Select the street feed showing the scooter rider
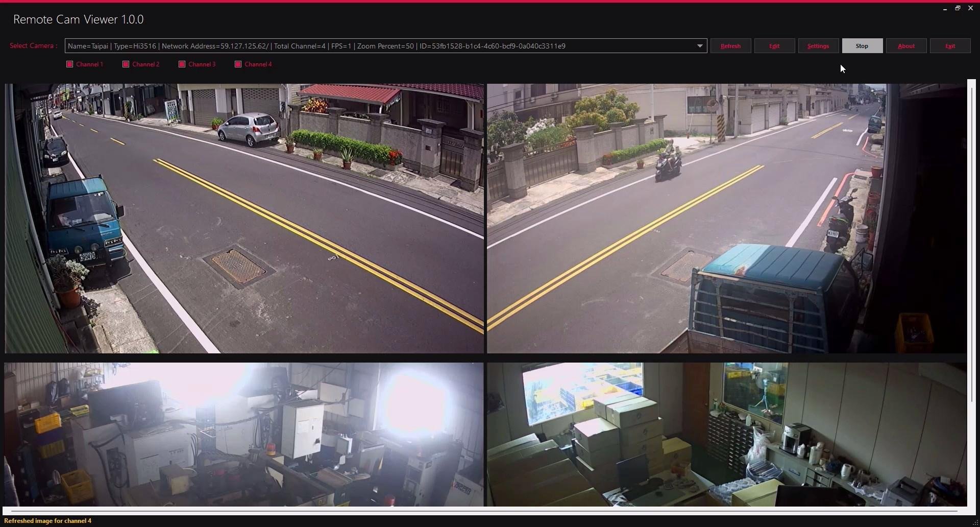The image size is (980, 527). click(727, 219)
